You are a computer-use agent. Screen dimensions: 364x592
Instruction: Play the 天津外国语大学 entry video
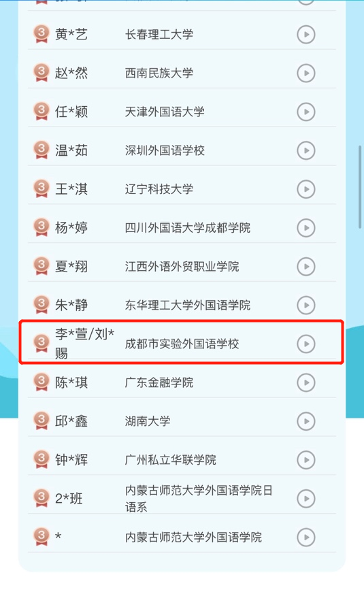point(306,112)
